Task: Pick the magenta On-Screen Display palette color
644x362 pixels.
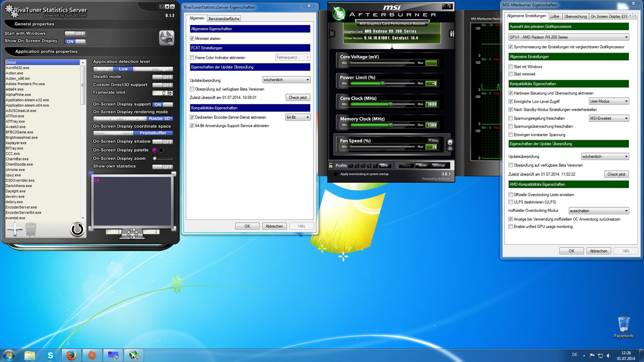Action: (x=155, y=150)
